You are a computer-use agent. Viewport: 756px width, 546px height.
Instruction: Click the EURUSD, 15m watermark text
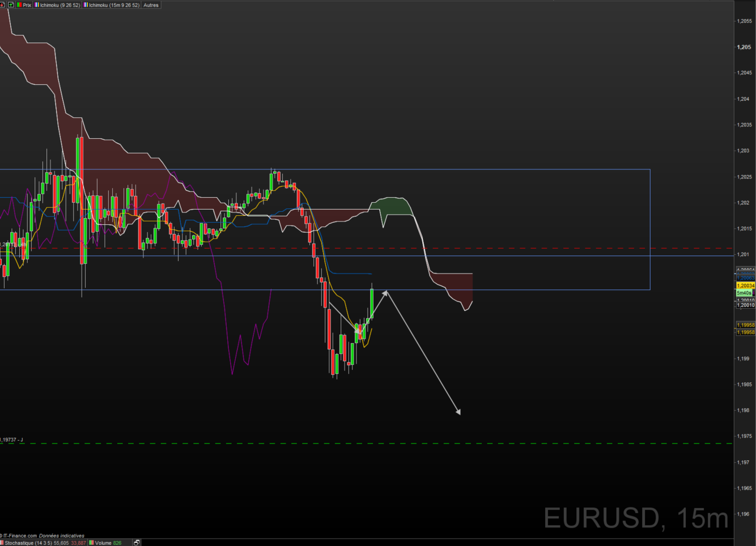point(635,518)
